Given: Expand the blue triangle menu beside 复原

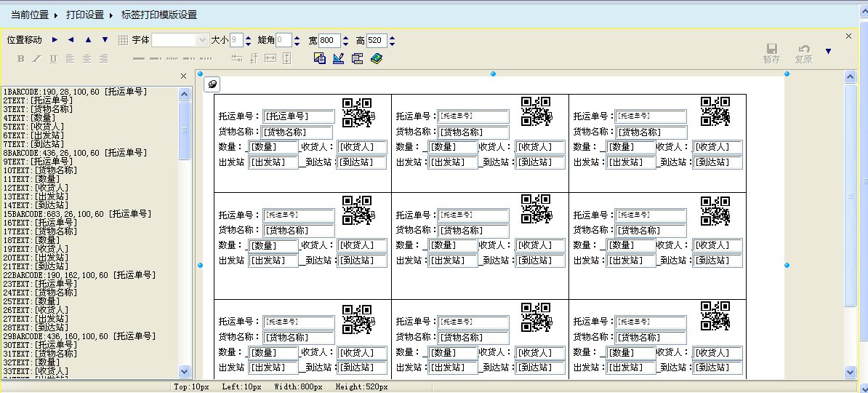Looking at the screenshot, I should click(828, 51).
